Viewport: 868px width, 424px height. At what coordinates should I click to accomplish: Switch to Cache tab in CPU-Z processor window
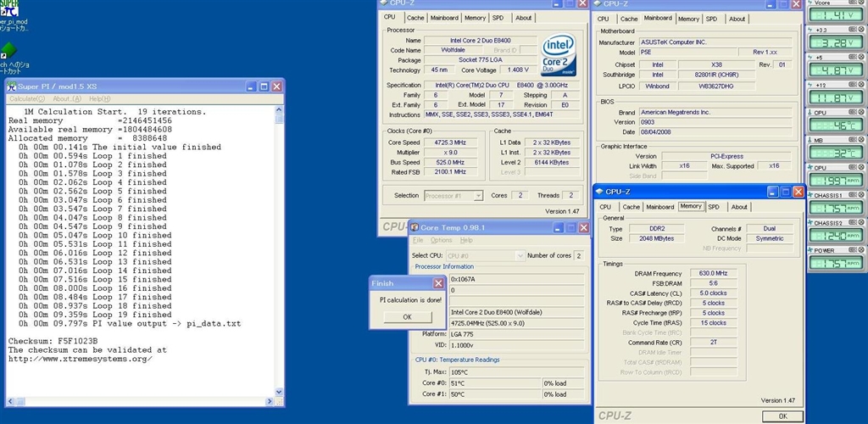coord(415,18)
